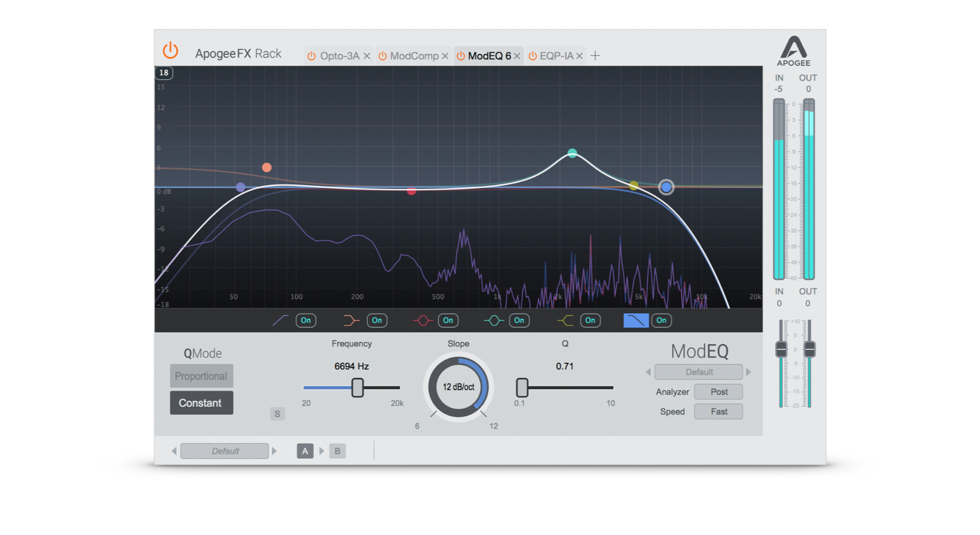Viewport: 980px width, 535px height.
Task: Toggle the main rack power button
Action: (170, 51)
